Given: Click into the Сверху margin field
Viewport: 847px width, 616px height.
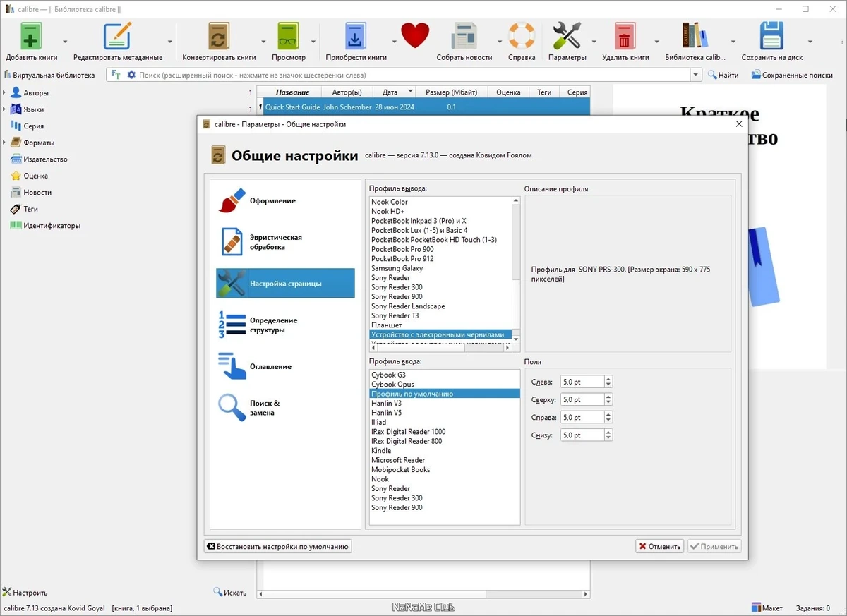Looking at the screenshot, I should (582, 399).
